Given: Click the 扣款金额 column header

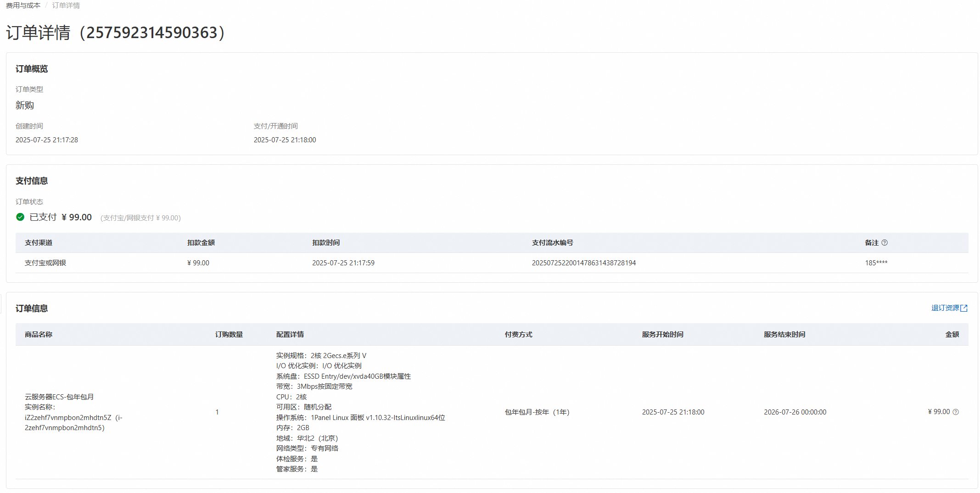Looking at the screenshot, I should pyautogui.click(x=201, y=243).
